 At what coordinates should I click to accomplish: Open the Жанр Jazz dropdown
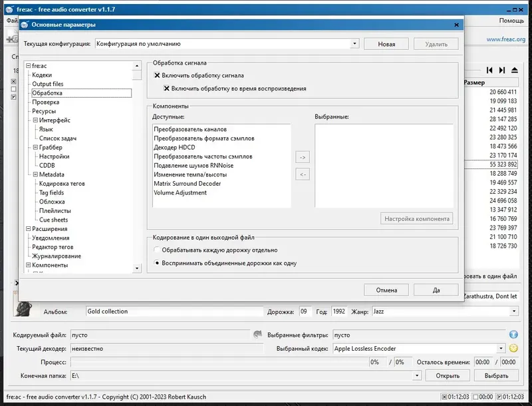(514, 311)
